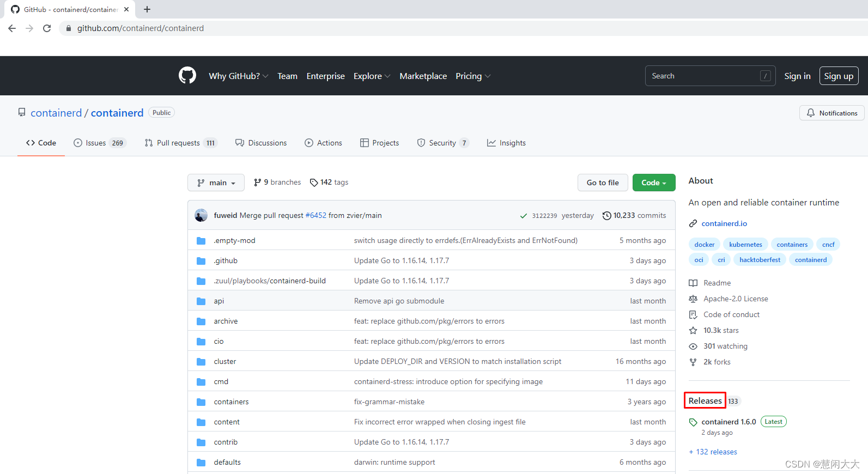Click Team in the header navigation

(x=287, y=76)
